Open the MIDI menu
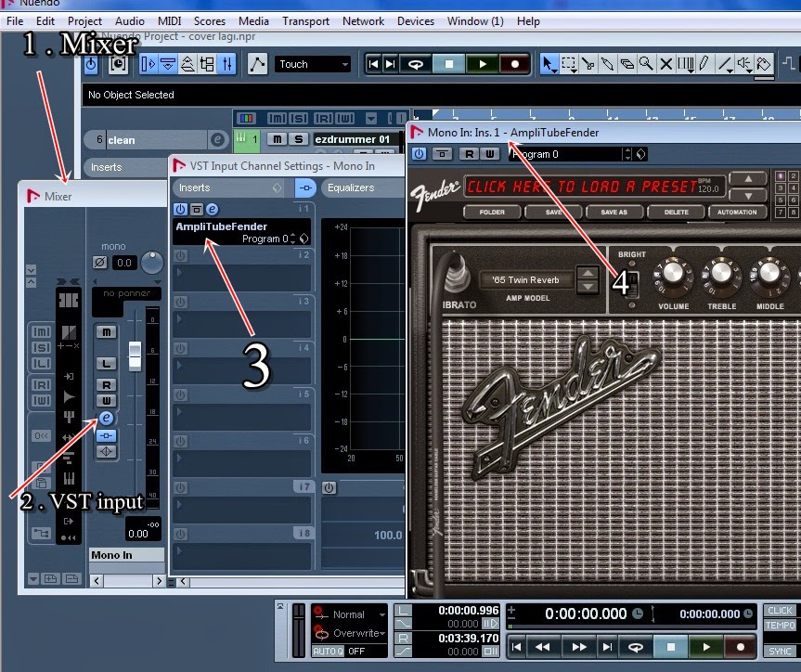This screenshot has width=801, height=672. click(170, 21)
